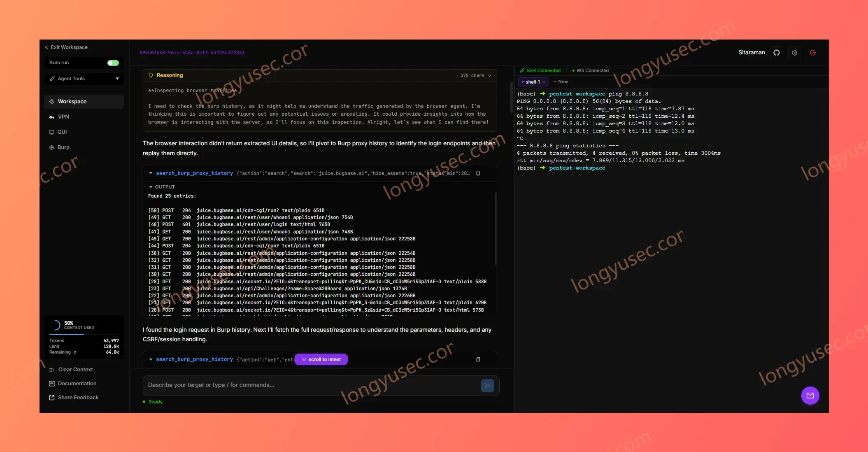Image resolution: width=868 pixels, height=452 pixels.
Task: Collapse the Reasoning section chevron
Action: click(490, 76)
